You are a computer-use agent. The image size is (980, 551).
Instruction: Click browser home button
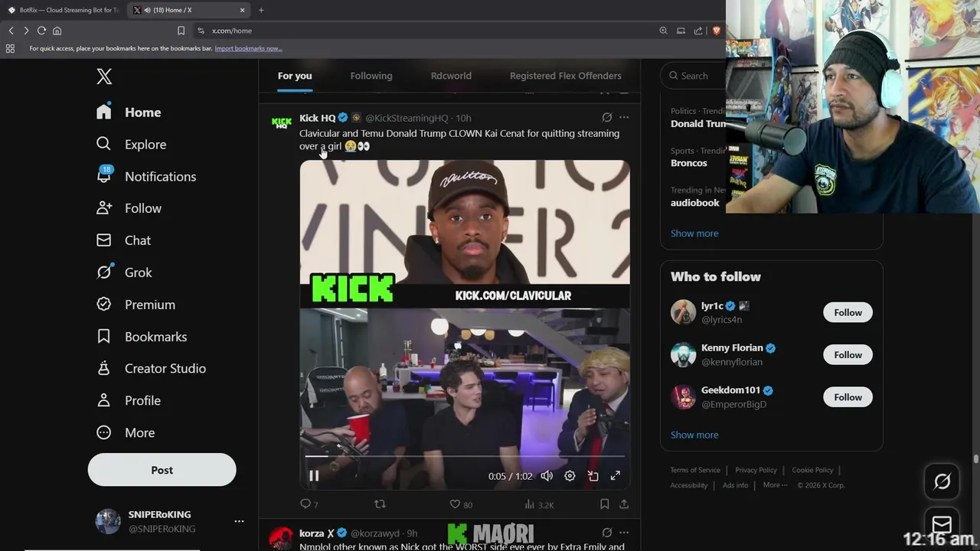tap(57, 31)
